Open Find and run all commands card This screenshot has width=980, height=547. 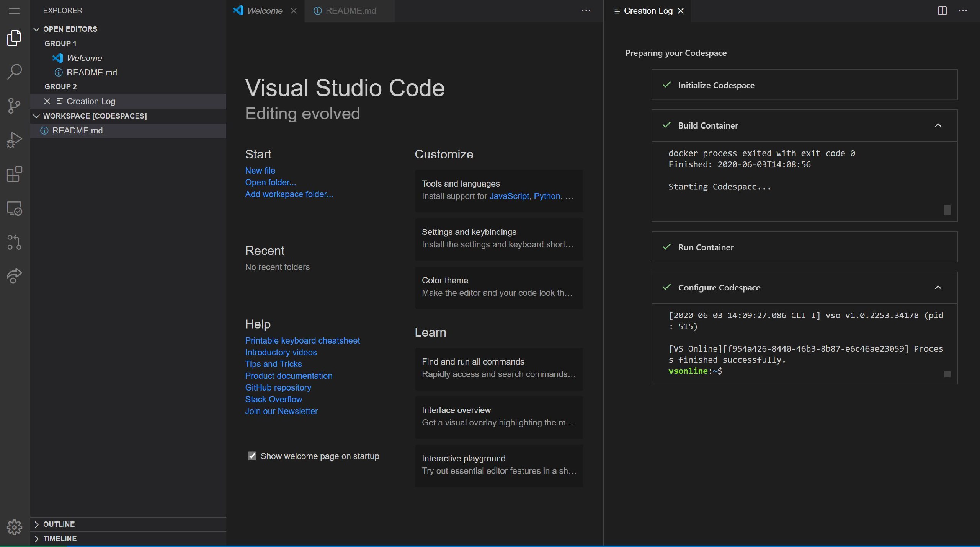pos(499,369)
